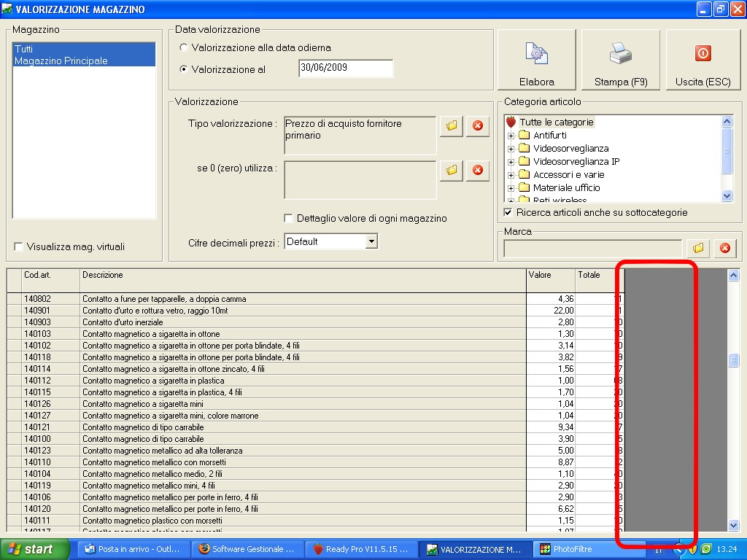This screenshot has width=747, height=560.
Task: Click the 'Cod.art.' column header
Action: (x=50, y=281)
